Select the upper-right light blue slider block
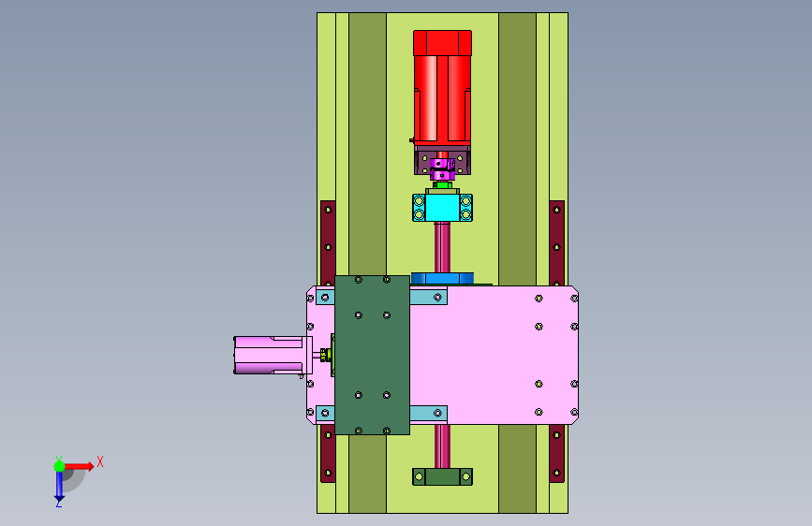The width and height of the screenshot is (812, 526). click(429, 298)
